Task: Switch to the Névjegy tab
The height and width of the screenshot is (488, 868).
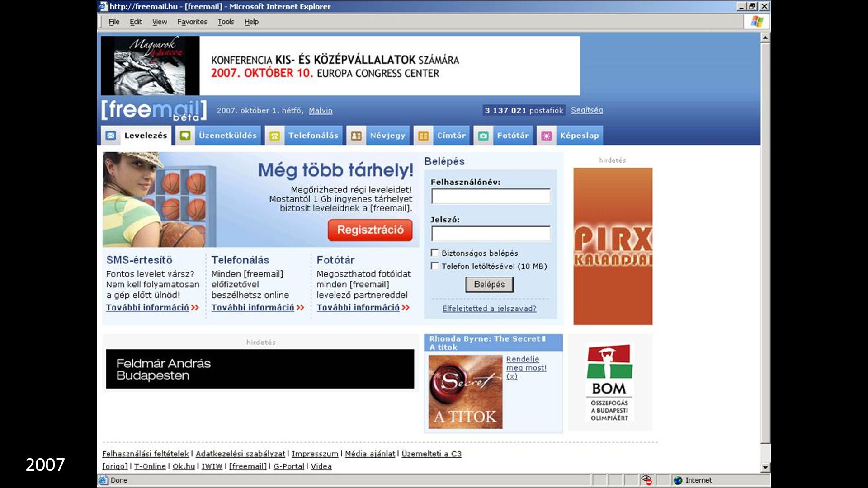Action: [378, 136]
